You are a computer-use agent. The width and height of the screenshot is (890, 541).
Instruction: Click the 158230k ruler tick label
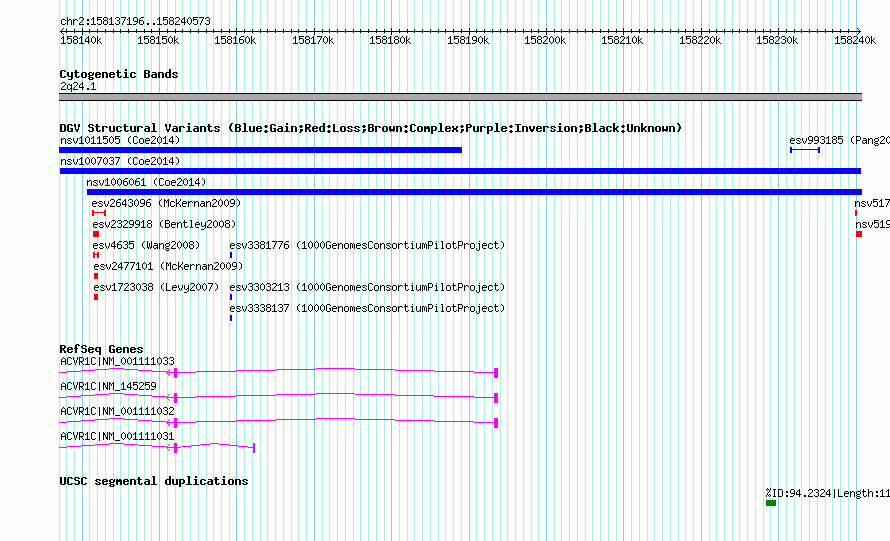[x=777, y=40]
